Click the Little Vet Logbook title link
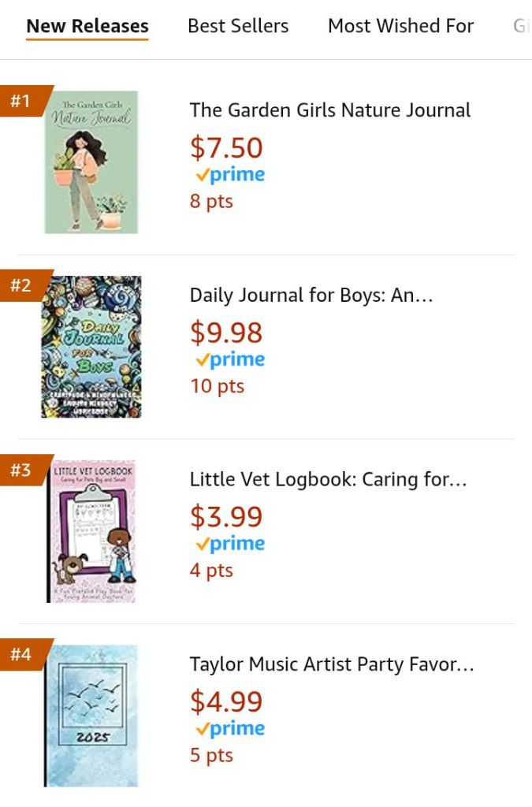 [x=329, y=480]
